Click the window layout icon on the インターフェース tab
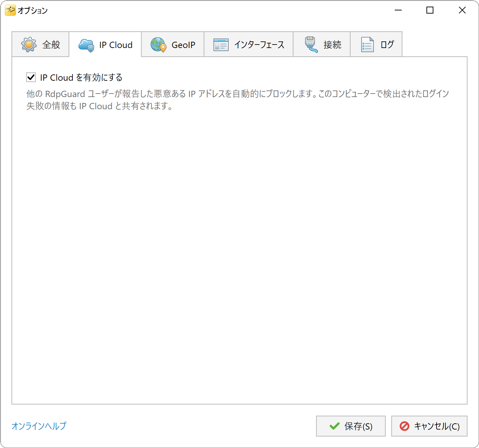Viewport: 479px width, 448px height. (221, 45)
